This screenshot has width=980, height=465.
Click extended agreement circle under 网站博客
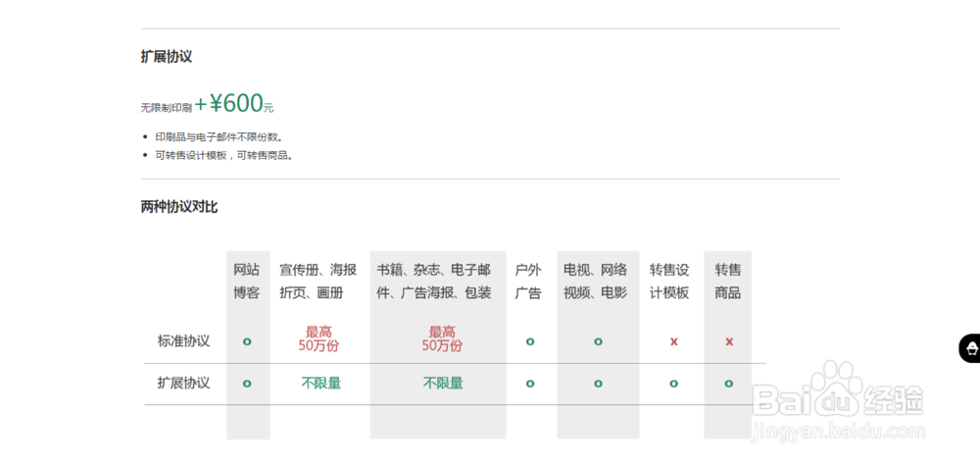pos(247,383)
